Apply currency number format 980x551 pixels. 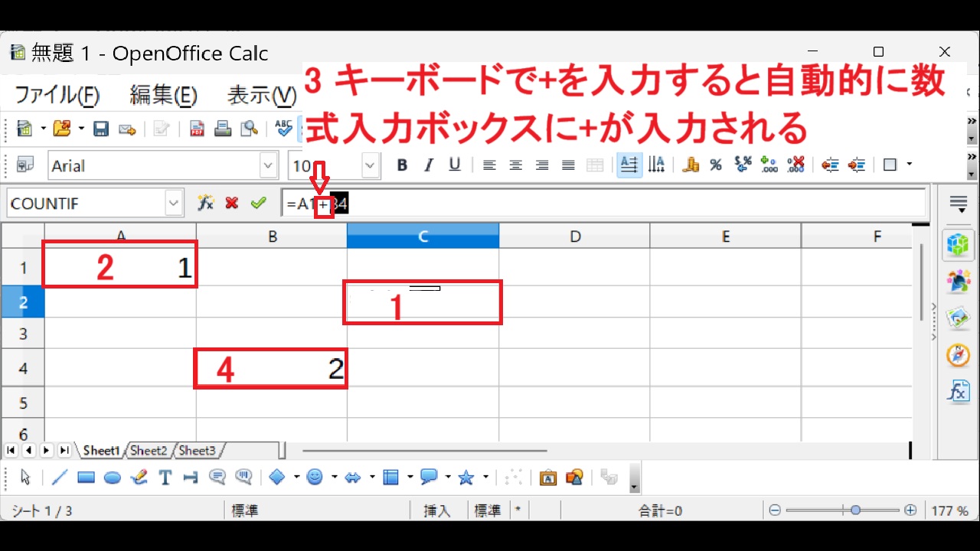(691, 164)
